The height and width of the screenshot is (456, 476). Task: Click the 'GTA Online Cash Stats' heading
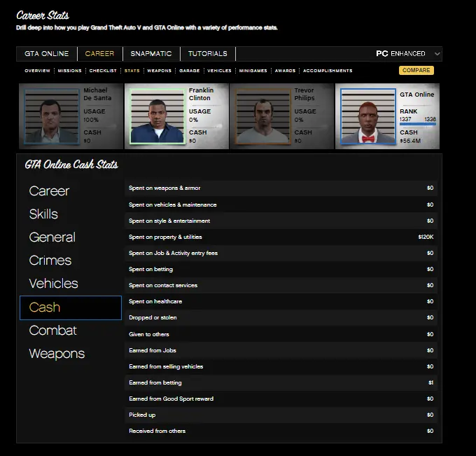(x=71, y=165)
